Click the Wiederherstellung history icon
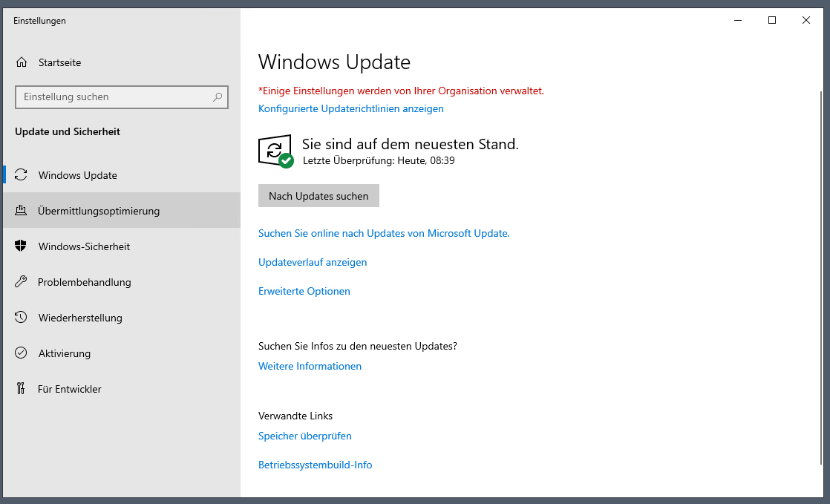 tap(21, 318)
